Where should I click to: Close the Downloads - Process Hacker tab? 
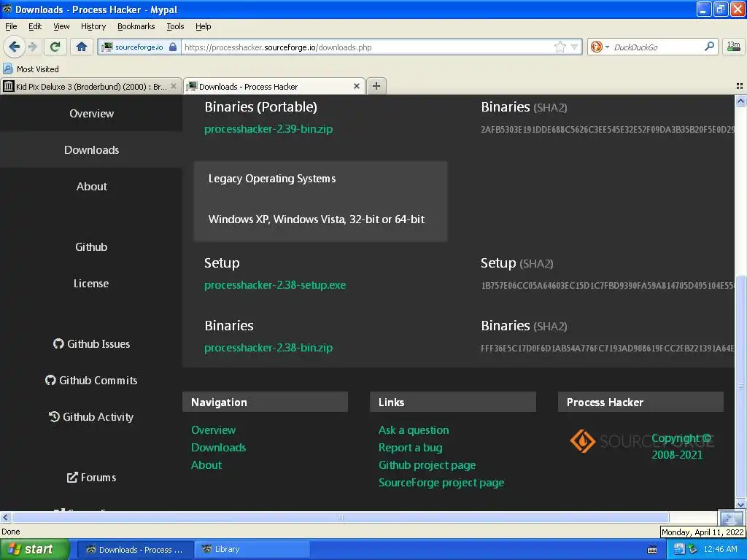point(356,86)
